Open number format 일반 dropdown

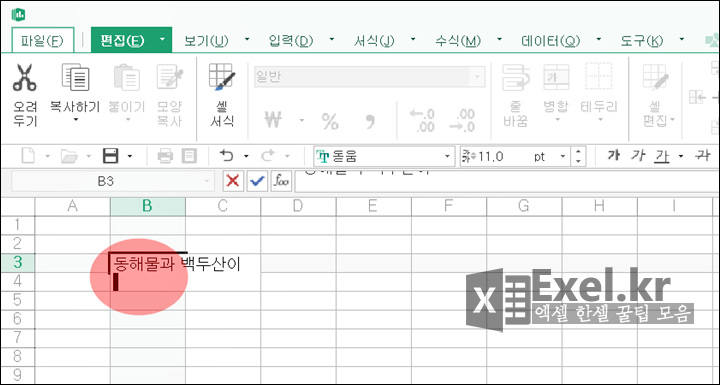pos(478,77)
